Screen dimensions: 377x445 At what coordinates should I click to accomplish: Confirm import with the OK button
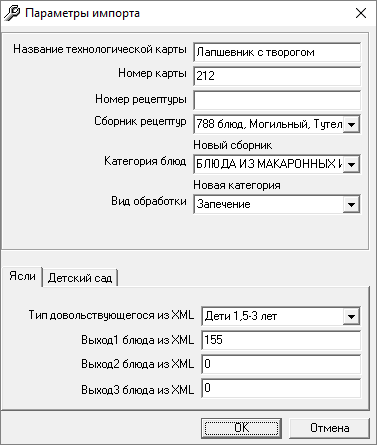pyautogui.click(x=242, y=428)
